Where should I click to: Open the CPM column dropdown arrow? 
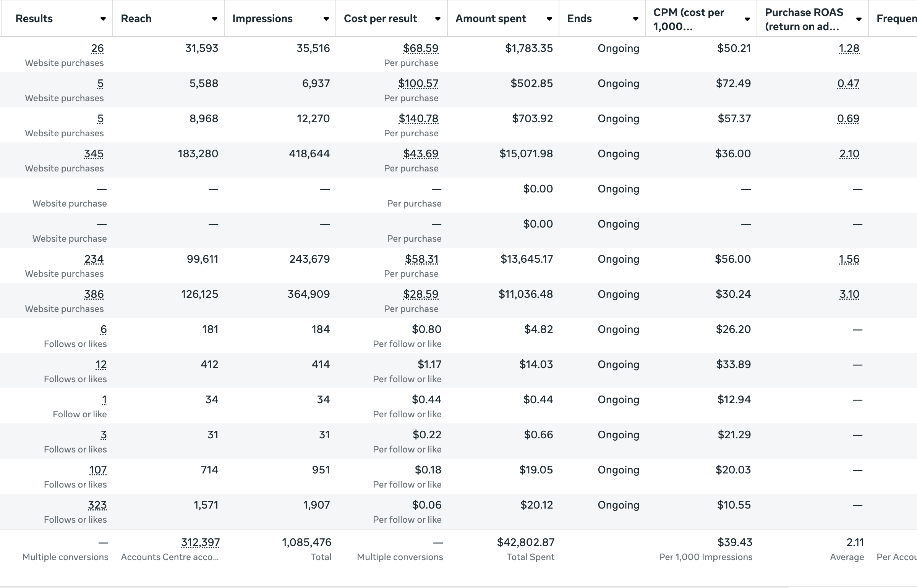coord(747,19)
